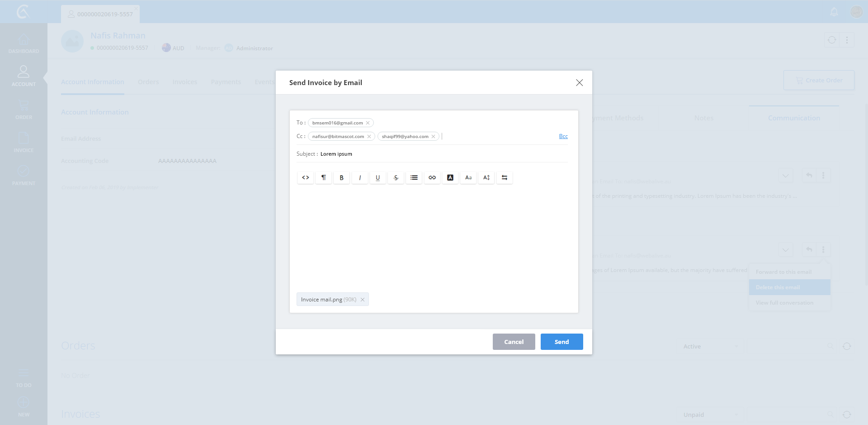Delete the Invoice mail.png attachment
This screenshot has width=868, height=425.
[x=363, y=300]
